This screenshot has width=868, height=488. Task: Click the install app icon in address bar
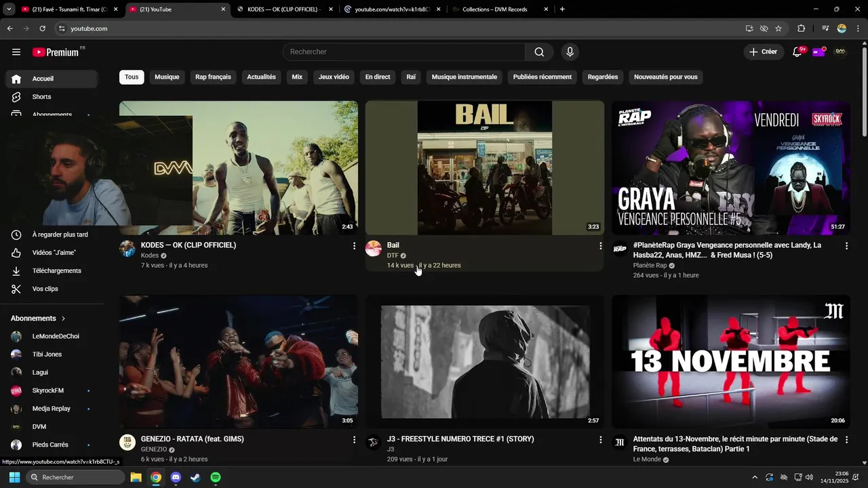coord(749,28)
